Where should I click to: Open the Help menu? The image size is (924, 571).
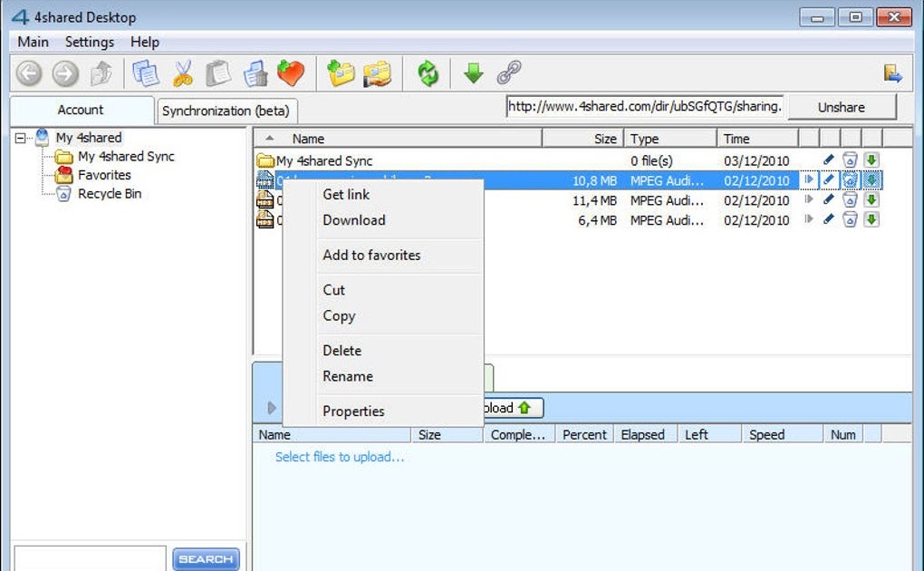pos(145,42)
